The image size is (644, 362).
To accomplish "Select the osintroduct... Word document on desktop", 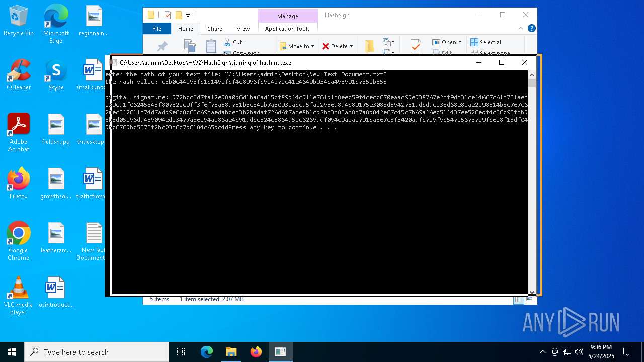I will (x=56, y=293).
